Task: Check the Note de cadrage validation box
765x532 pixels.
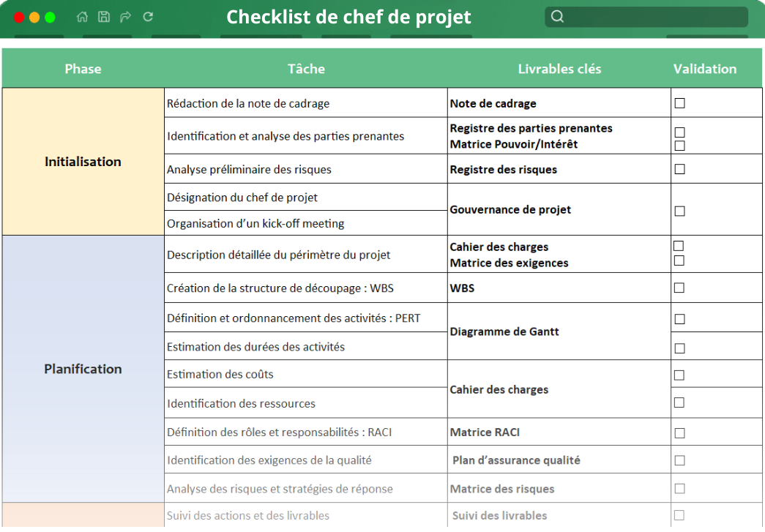Action: click(679, 103)
